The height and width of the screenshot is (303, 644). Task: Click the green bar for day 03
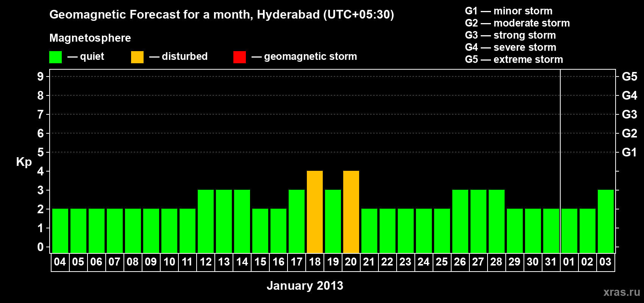(x=606, y=221)
